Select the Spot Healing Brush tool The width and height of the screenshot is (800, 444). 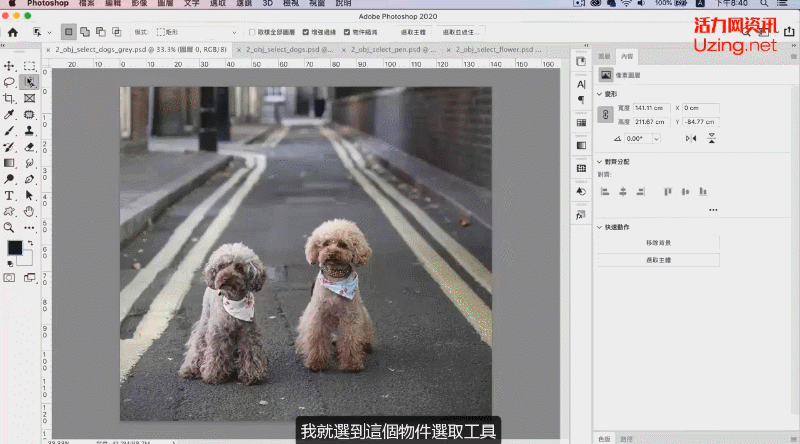(x=30, y=114)
